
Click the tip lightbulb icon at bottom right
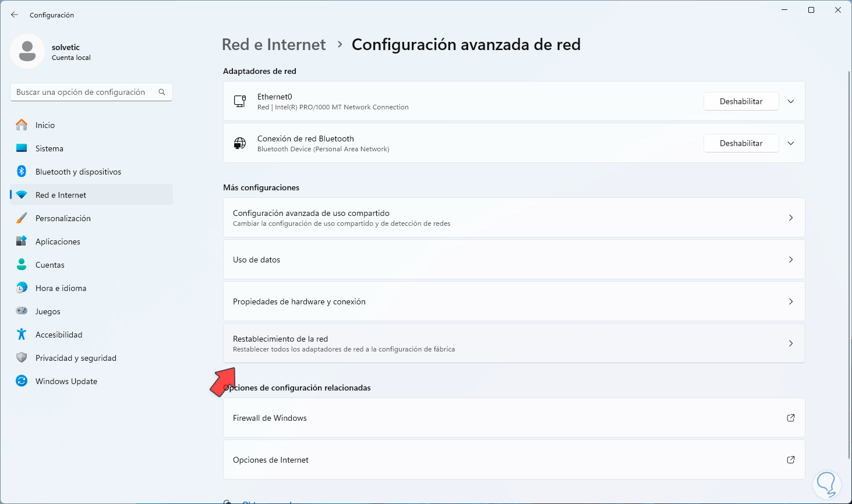pyautogui.click(x=826, y=484)
